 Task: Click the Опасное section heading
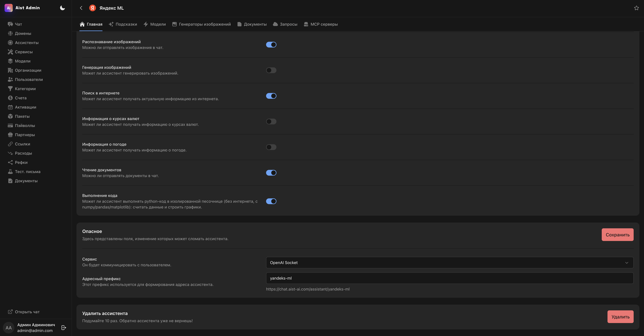coord(92,231)
